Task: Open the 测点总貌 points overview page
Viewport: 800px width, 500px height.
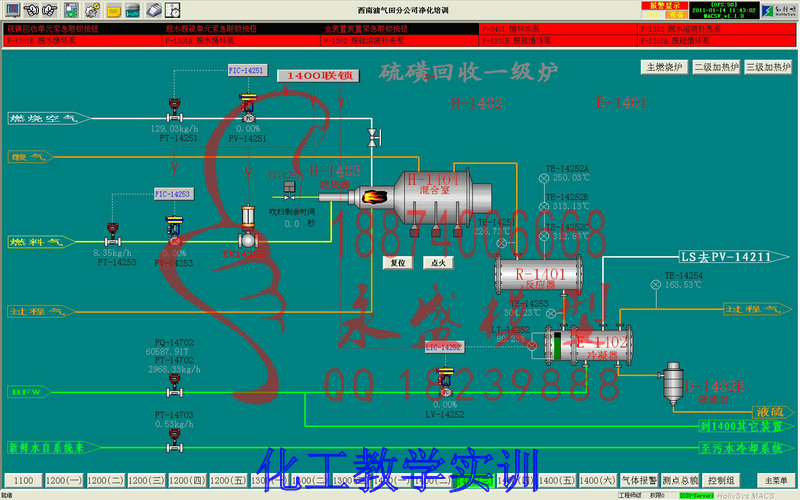Action: (x=680, y=481)
